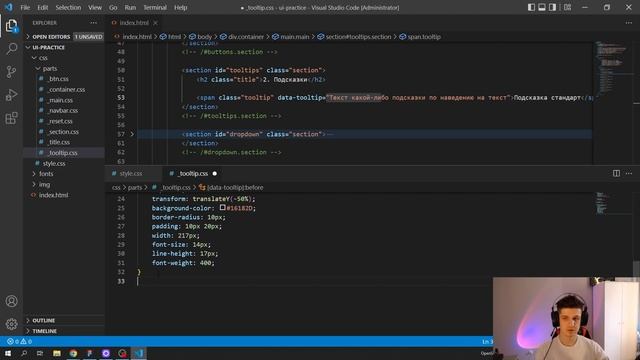
Task: Unfold the dropdown section at line 57
Action: coord(132,134)
